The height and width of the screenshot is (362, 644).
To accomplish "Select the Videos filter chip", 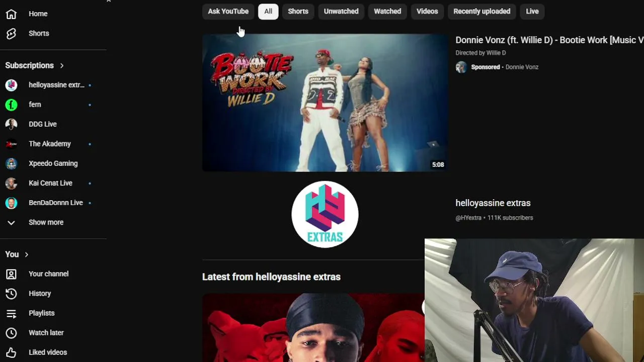I will tap(427, 11).
